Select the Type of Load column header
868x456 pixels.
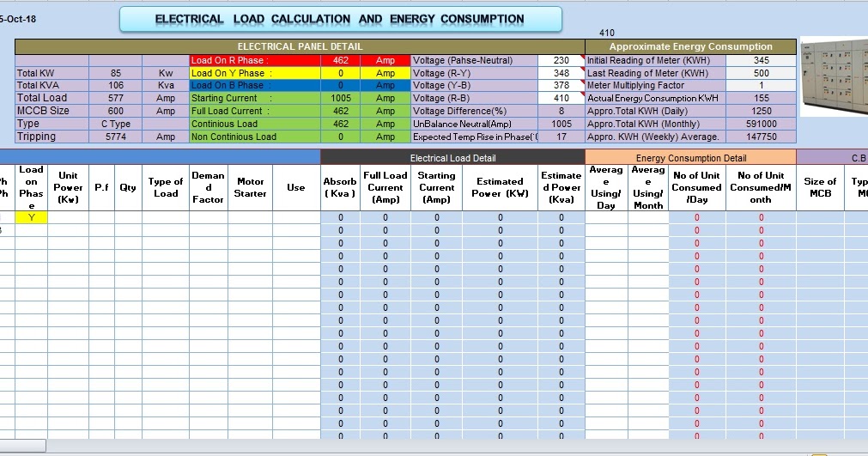point(166,187)
